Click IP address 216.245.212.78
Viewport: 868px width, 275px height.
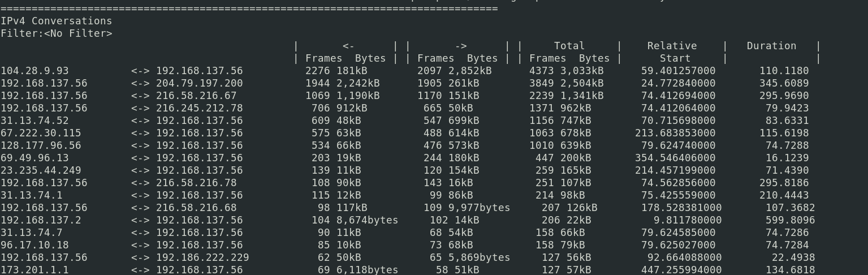(200, 108)
